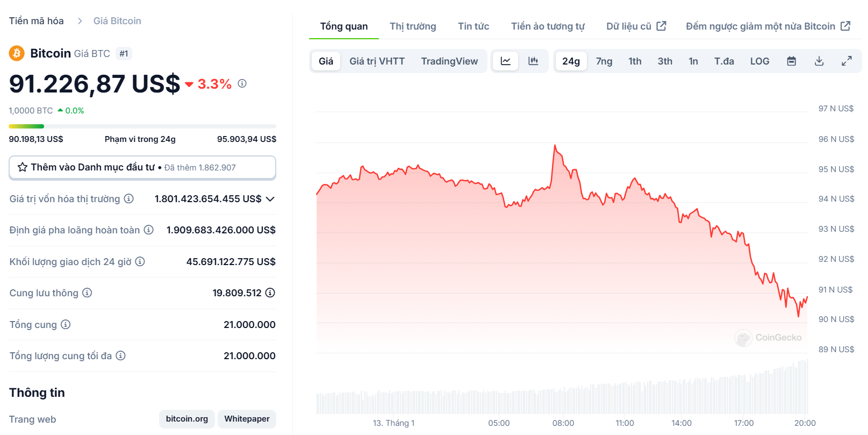
Task: Set chart range to 3th
Action: [665, 61]
